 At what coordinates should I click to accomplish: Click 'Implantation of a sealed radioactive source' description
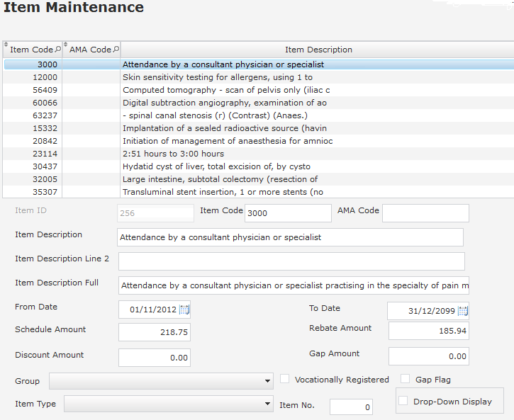[225, 128]
